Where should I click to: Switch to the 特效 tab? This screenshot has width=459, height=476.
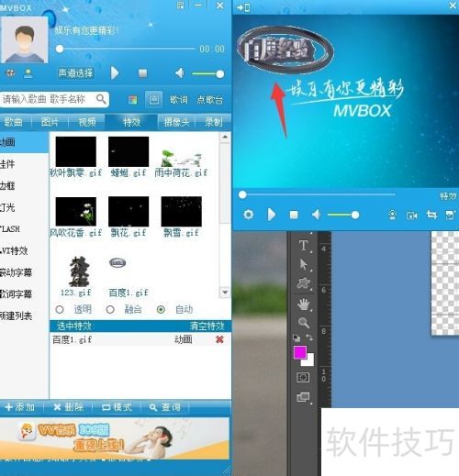[131, 122]
